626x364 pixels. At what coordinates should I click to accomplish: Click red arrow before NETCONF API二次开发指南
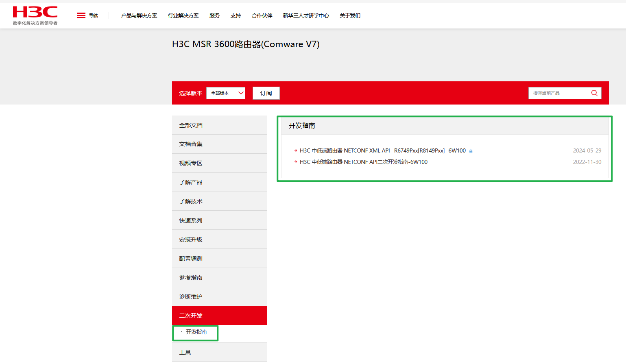point(296,162)
